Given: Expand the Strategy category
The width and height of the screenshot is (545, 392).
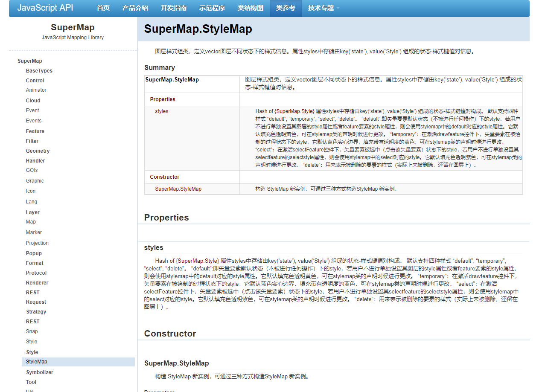Looking at the screenshot, I should [x=36, y=312].
